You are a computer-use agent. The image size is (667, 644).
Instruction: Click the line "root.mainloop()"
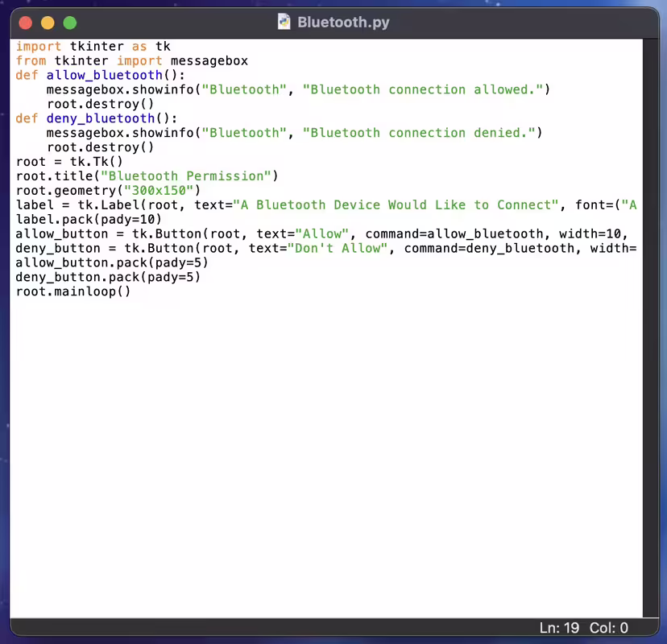(x=73, y=292)
